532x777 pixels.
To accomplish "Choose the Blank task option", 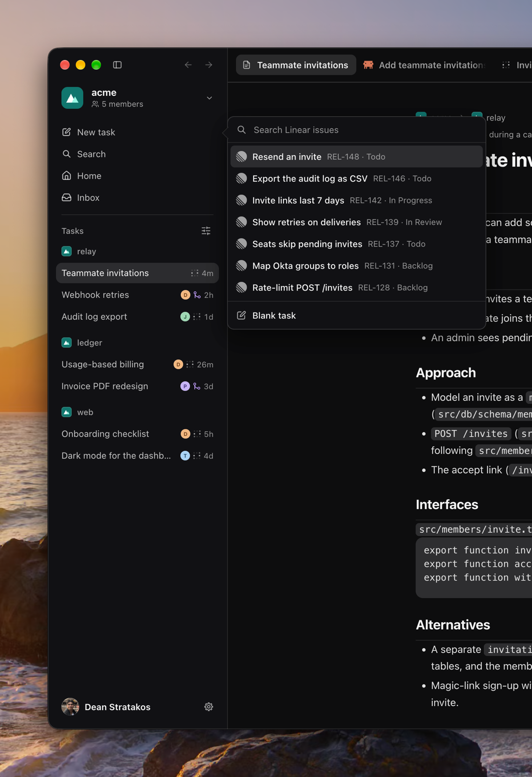I will point(357,315).
